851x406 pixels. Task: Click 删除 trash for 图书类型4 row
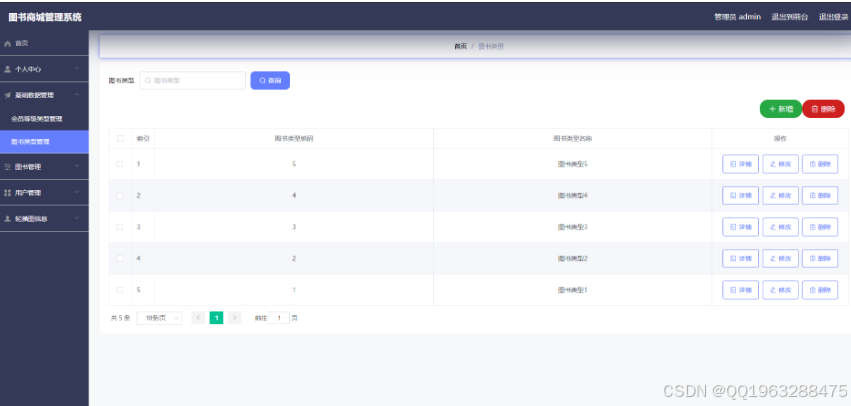[x=820, y=195]
